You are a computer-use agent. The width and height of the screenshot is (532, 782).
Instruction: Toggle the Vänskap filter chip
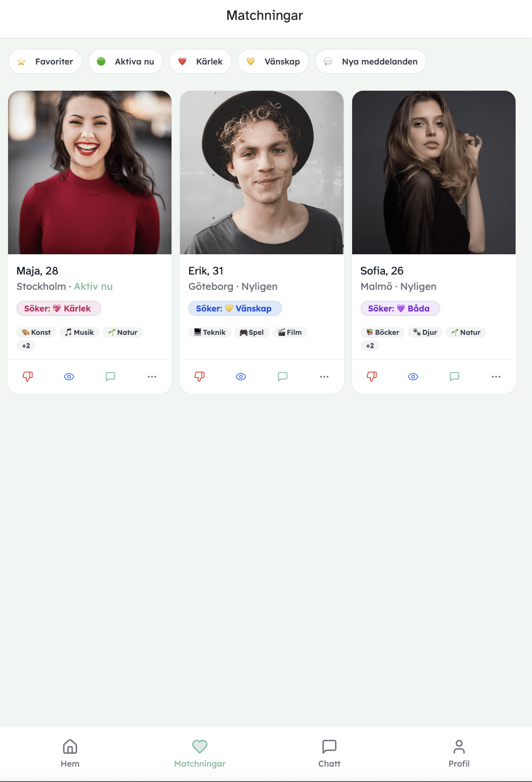coord(273,61)
